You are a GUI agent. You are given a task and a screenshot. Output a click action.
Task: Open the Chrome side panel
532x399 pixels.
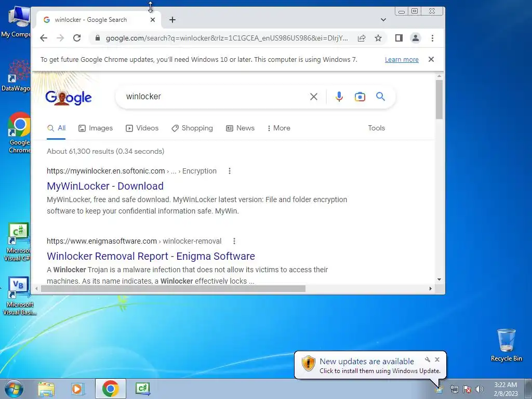point(399,38)
